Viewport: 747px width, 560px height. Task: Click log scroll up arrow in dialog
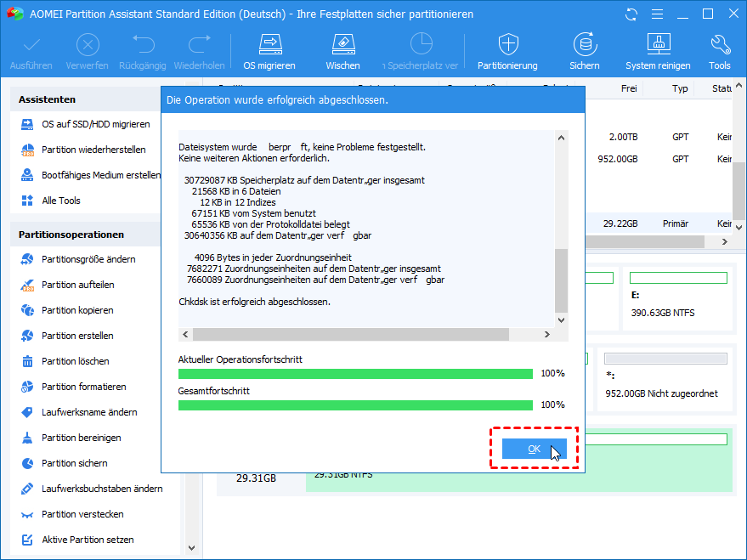[561, 138]
